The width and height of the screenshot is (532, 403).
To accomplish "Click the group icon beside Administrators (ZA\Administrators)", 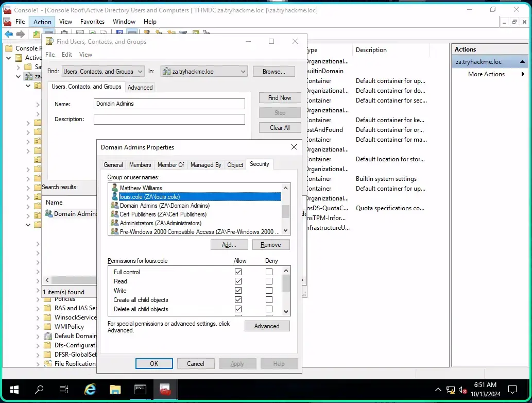I will pos(115,223).
